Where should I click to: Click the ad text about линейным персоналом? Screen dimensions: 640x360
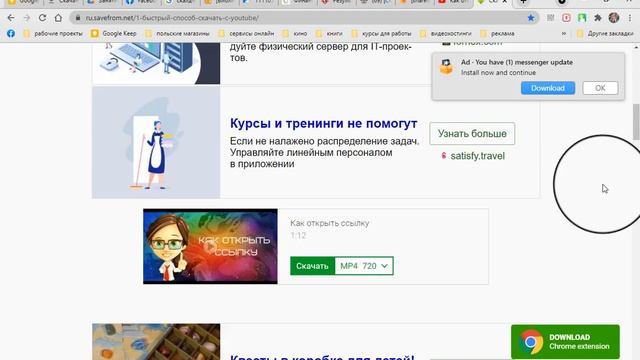click(324, 153)
